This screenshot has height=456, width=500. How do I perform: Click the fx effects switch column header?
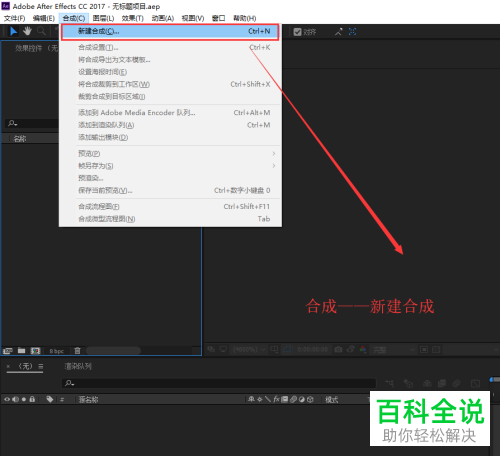(276, 399)
